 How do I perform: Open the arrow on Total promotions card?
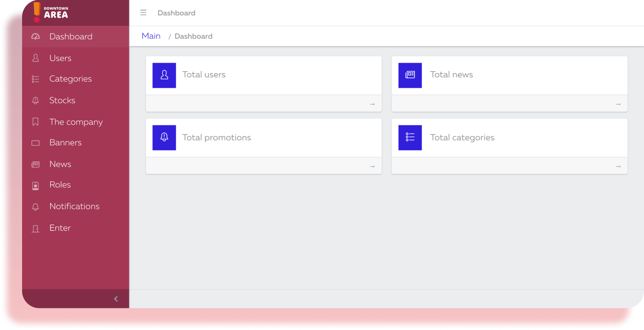[372, 166]
